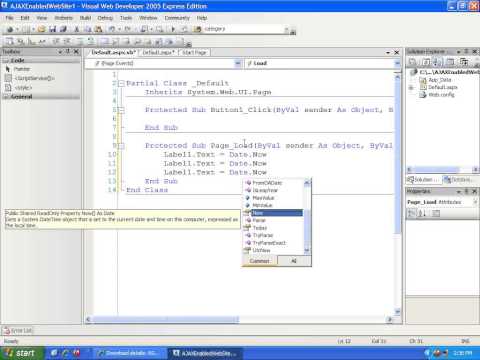Click the Open File folder toolbar icon

coord(41,29)
